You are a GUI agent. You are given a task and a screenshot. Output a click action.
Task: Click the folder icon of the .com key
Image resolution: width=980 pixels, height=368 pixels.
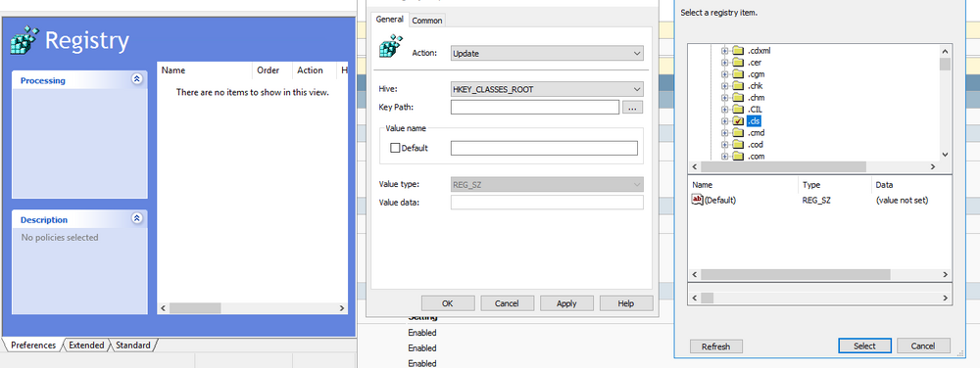(x=738, y=157)
